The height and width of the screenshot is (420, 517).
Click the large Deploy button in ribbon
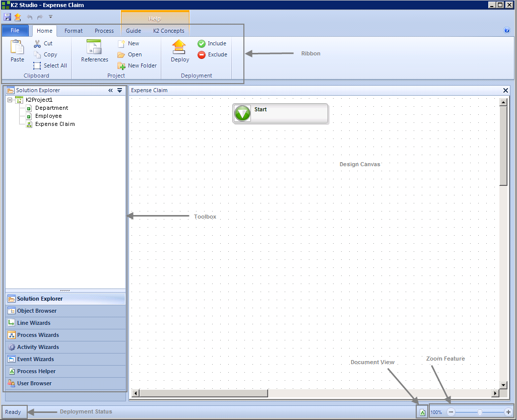180,51
